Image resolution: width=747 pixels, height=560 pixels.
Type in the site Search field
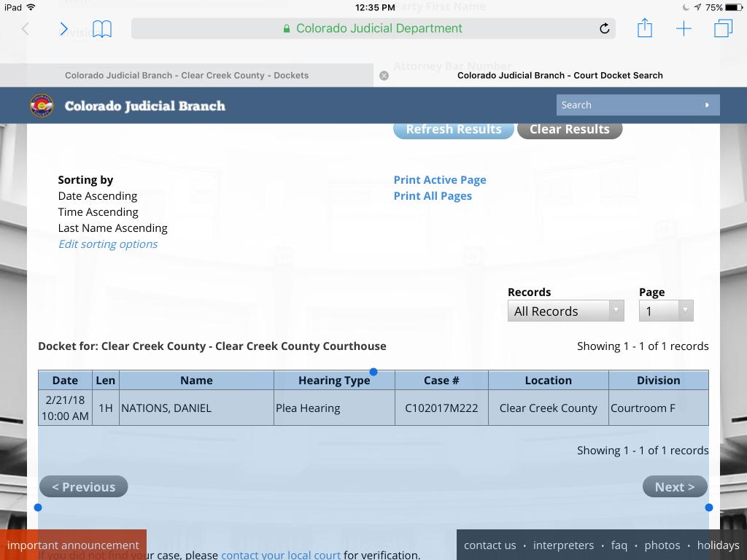(x=627, y=105)
